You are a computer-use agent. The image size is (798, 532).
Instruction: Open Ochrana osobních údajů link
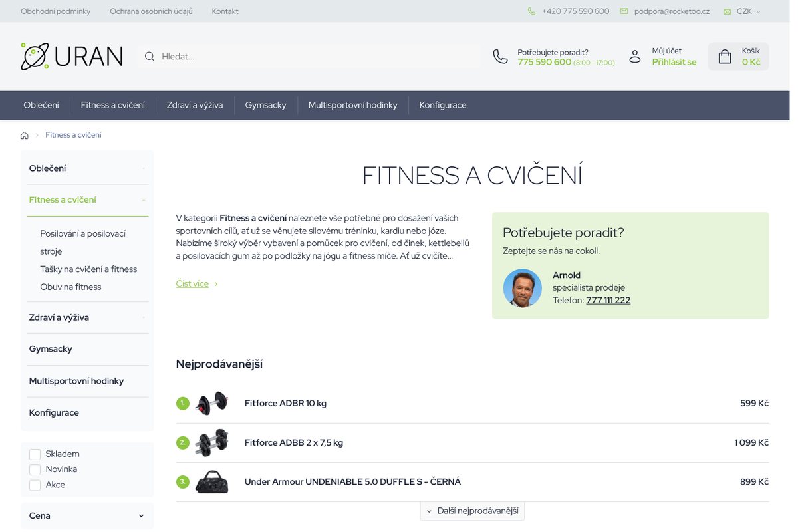click(x=151, y=11)
